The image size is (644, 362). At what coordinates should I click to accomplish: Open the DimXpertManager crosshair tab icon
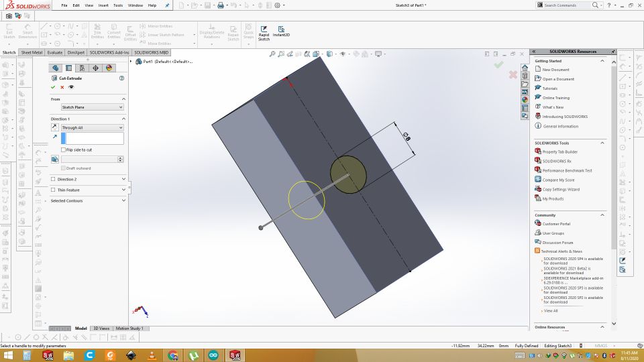95,68
